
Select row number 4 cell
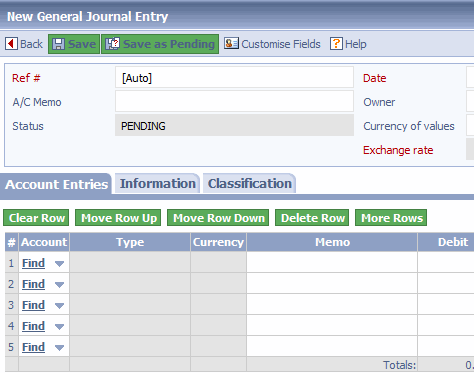click(12, 325)
